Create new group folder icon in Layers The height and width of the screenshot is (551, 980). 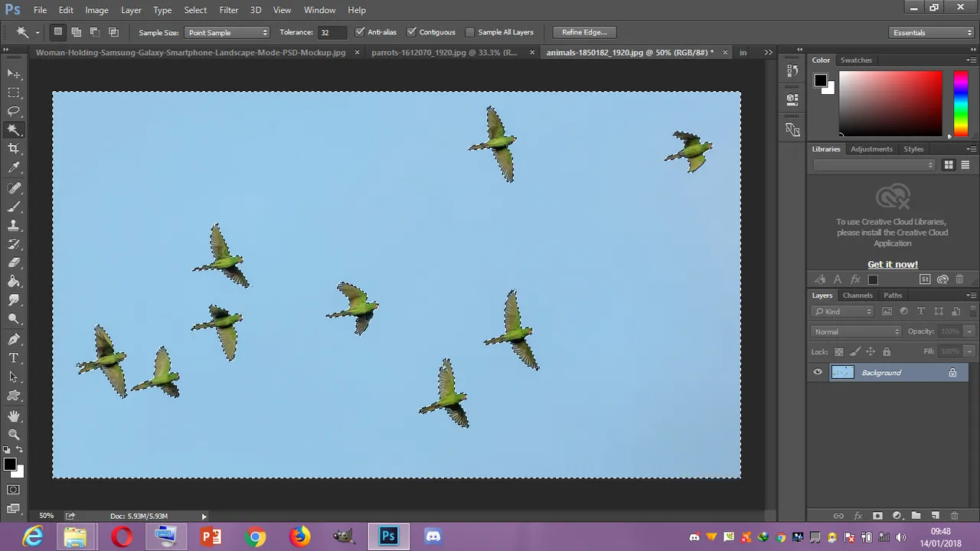916,517
